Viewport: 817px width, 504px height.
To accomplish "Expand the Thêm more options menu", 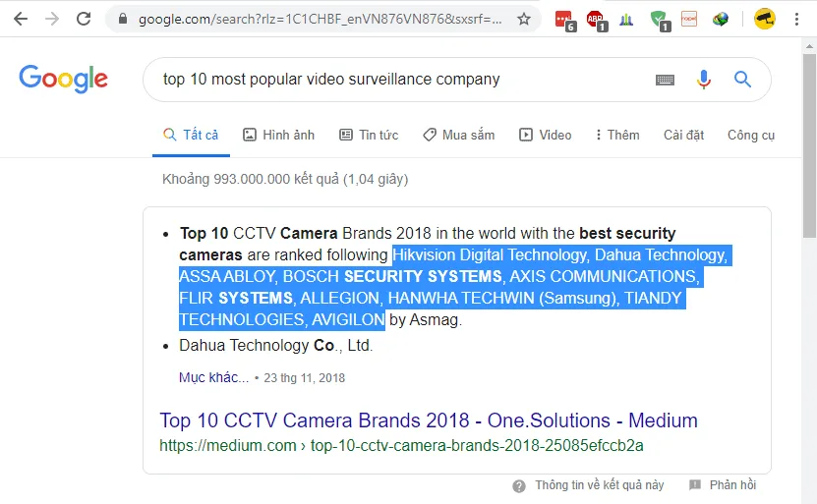I will [617, 135].
